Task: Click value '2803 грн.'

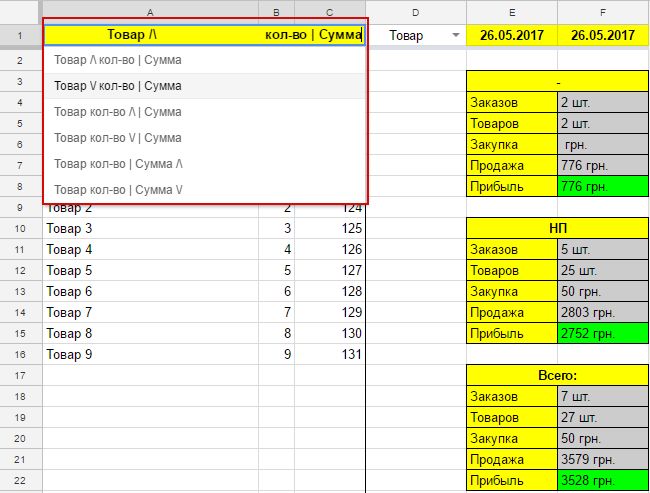Action: pos(603,312)
